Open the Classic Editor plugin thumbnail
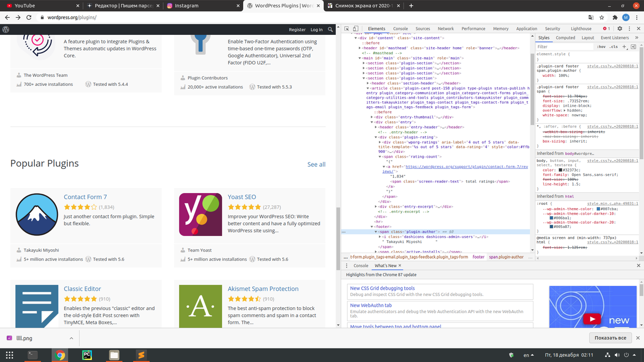 36,306
